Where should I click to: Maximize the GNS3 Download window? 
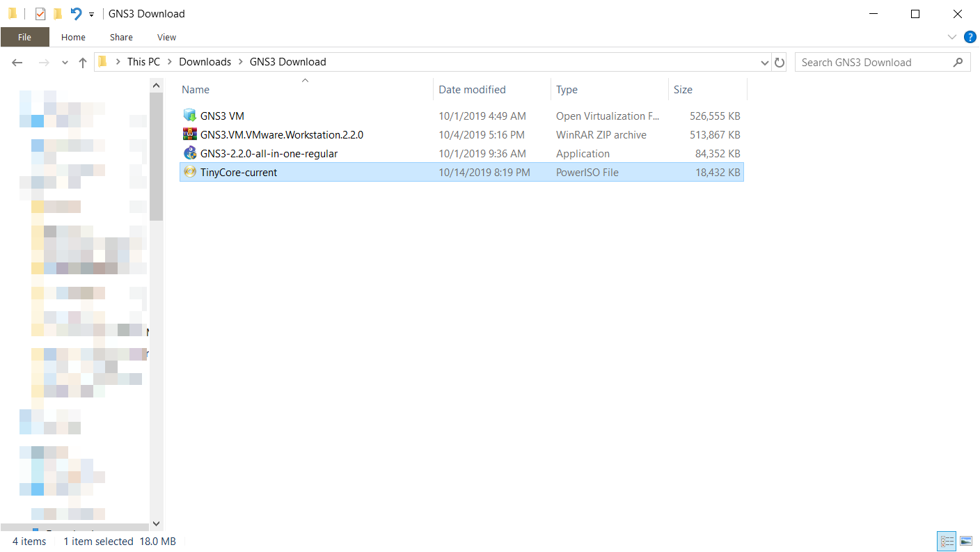(x=915, y=14)
